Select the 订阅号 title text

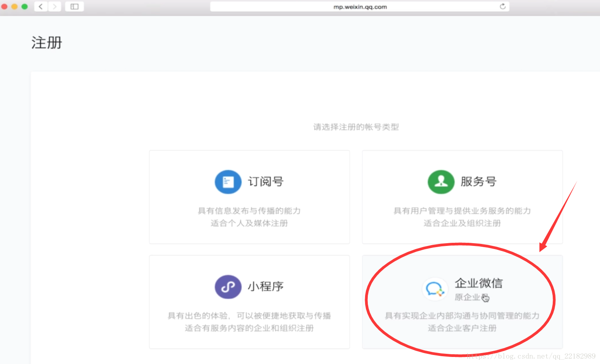coord(266,182)
